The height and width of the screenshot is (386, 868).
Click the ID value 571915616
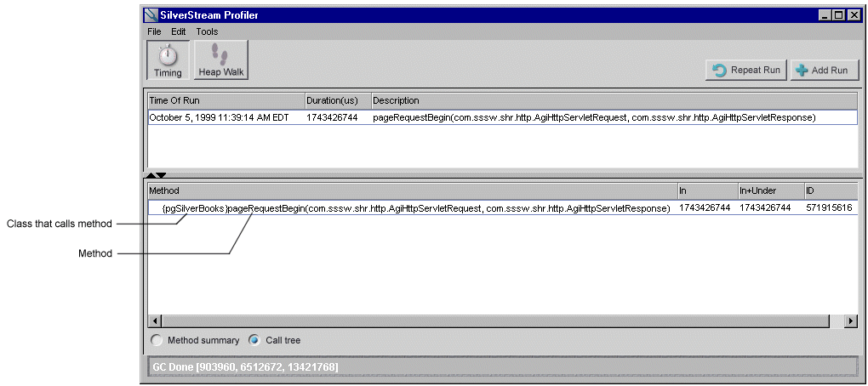[x=828, y=207]
